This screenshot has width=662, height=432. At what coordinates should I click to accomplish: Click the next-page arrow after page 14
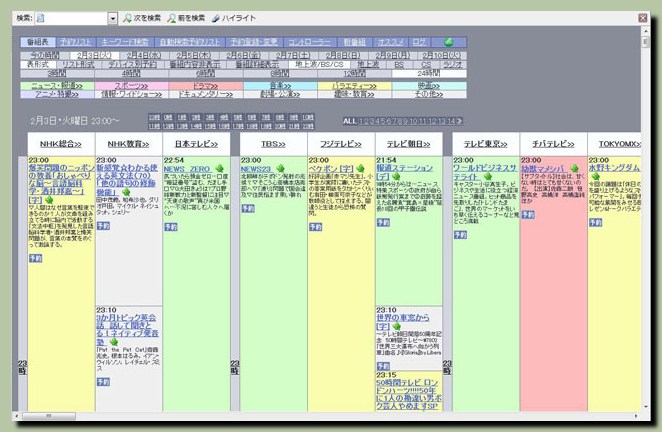pos(459,121)
